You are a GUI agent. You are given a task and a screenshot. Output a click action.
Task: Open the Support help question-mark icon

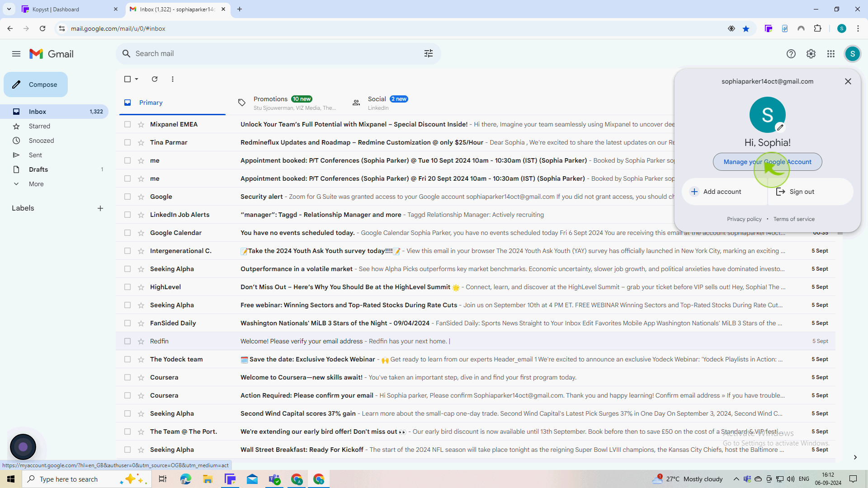[791, 54]
